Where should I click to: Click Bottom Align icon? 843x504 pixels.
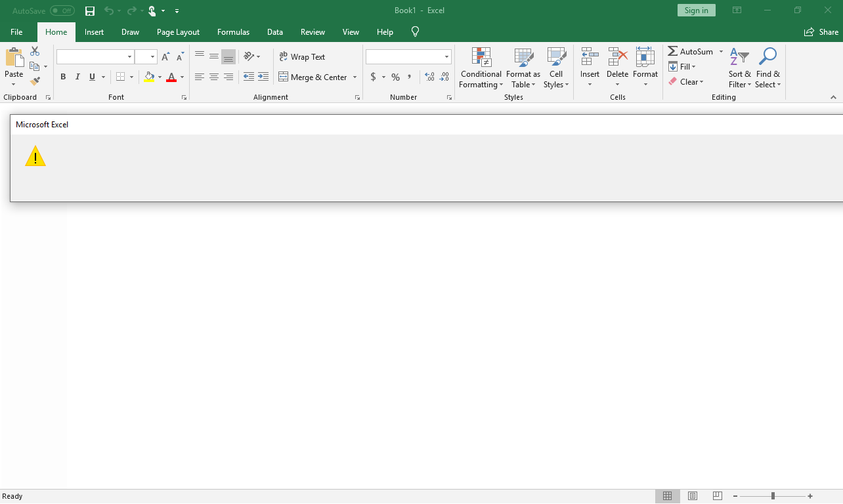coord(228,56)
